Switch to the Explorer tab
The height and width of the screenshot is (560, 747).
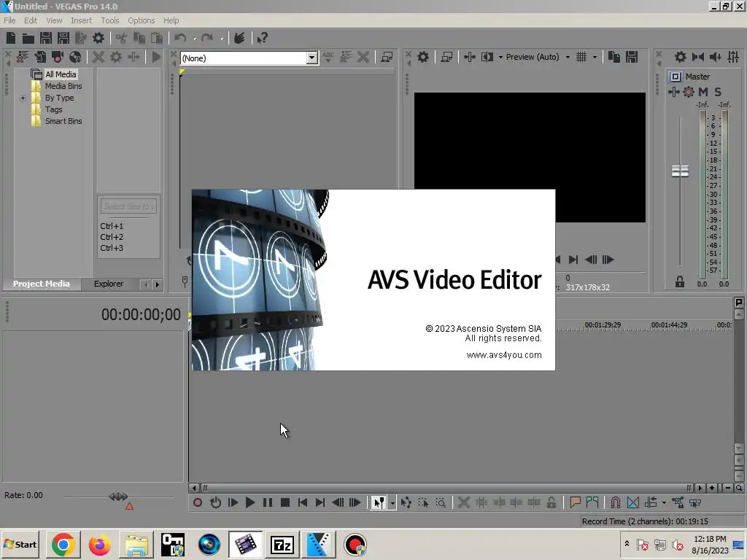(x=109, y=284)
